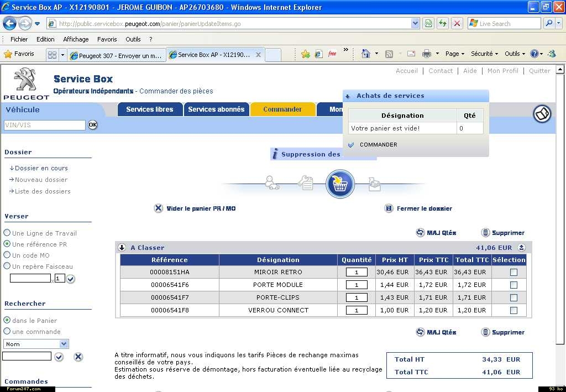The image size is (566, 392).
Task: Collapse the Achats de services panel
Action: click(x=348, y=96)
